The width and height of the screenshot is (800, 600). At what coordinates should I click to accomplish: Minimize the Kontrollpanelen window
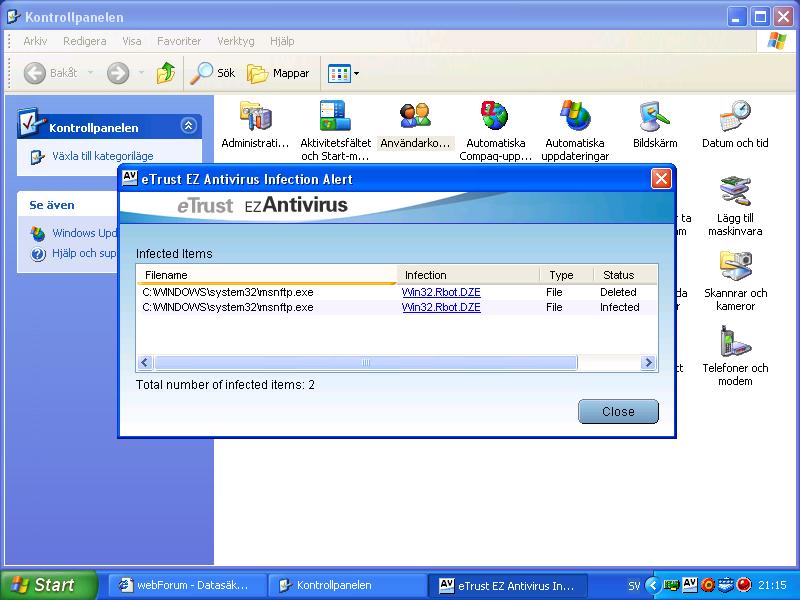[x=736, y=17]
